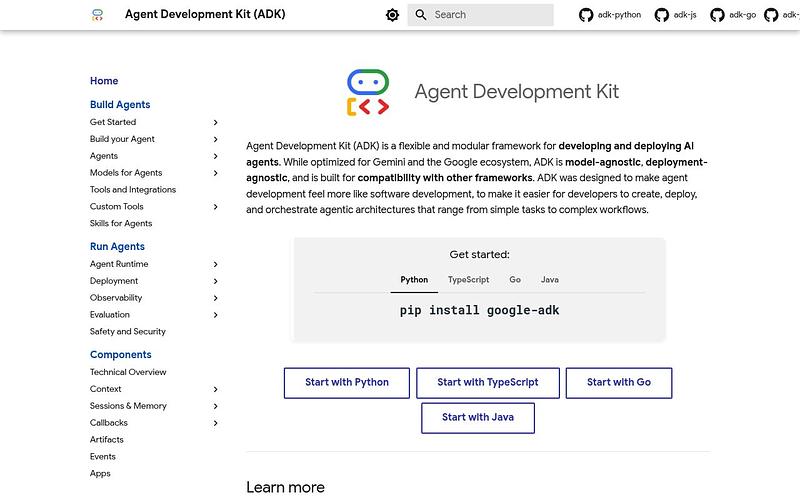The height and width of the screenshot is (500, 800).
Task: Expand the Evaluation chevron
Action: click(x=215, y=315)
